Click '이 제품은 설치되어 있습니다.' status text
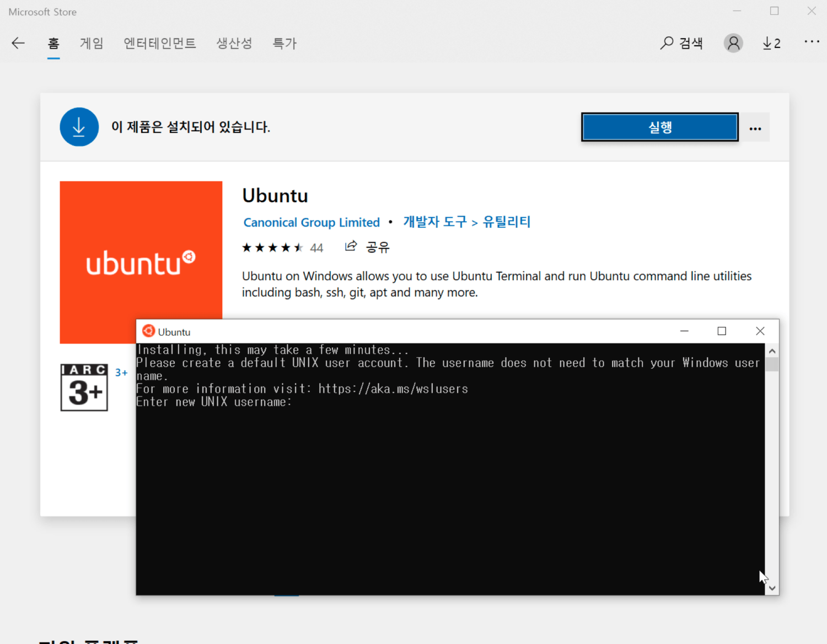This screenshot has width=827, height=644. (191, 127)
